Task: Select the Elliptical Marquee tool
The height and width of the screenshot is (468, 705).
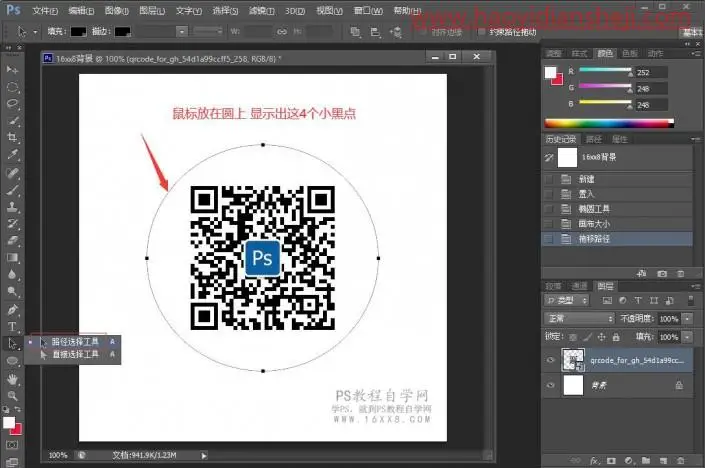Action: (12, 87)
